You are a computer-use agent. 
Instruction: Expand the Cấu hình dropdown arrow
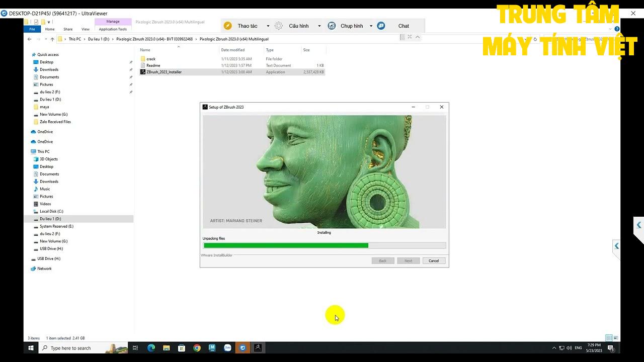click(319, 26)
